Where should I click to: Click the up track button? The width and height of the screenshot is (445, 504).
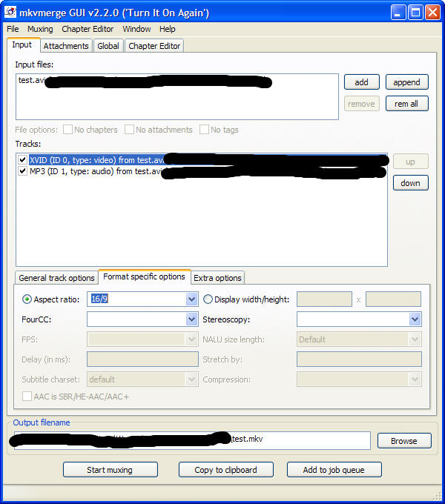point(411,162)
